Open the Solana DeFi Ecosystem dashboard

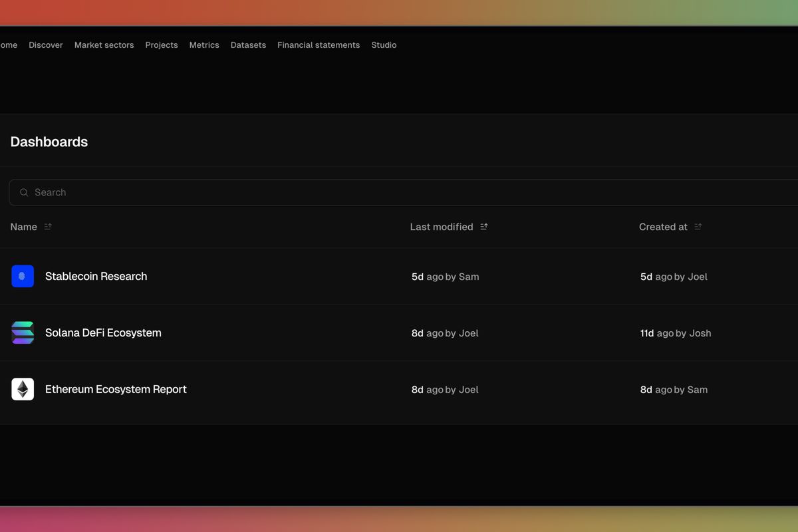[103, 332]
